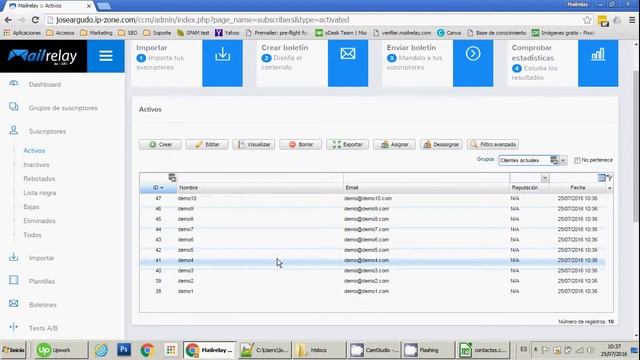Click the Crear boletín envelope tile

tap(348, 63)
